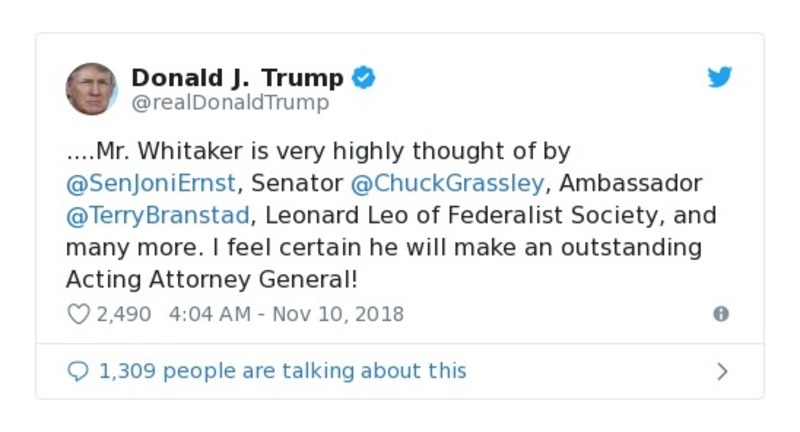The height and width of the screenshot is (432, 800).
Task: Open the tweet info icon
Action: coord(720,314)
